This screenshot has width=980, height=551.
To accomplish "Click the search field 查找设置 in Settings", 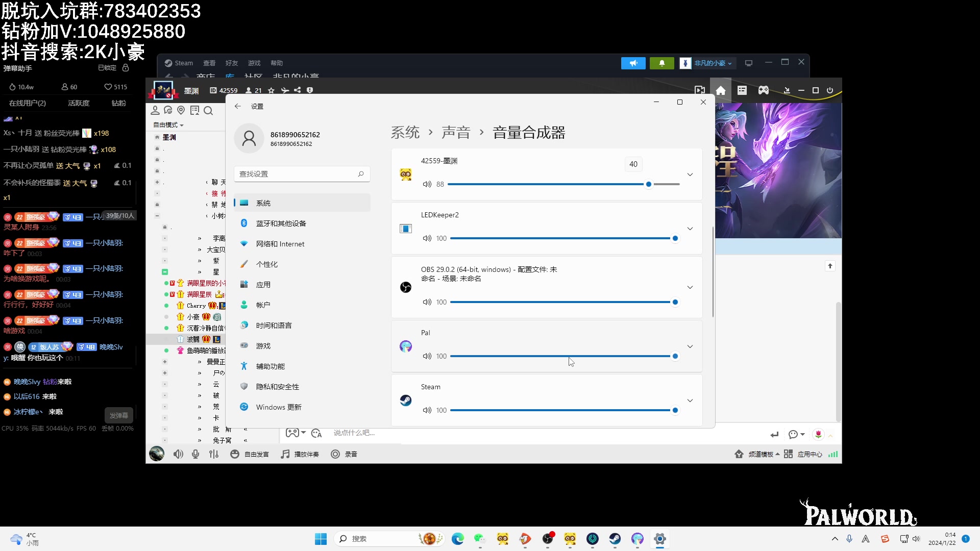I will (302, 174).
